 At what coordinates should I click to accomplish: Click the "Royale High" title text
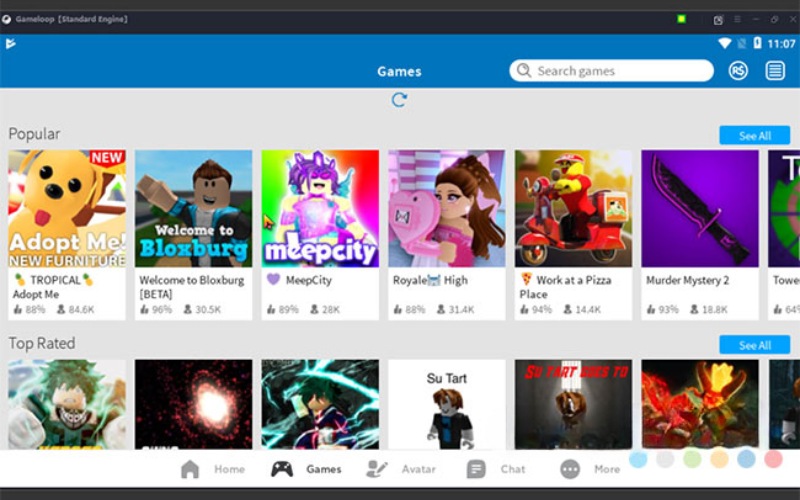tap(430, 280)
